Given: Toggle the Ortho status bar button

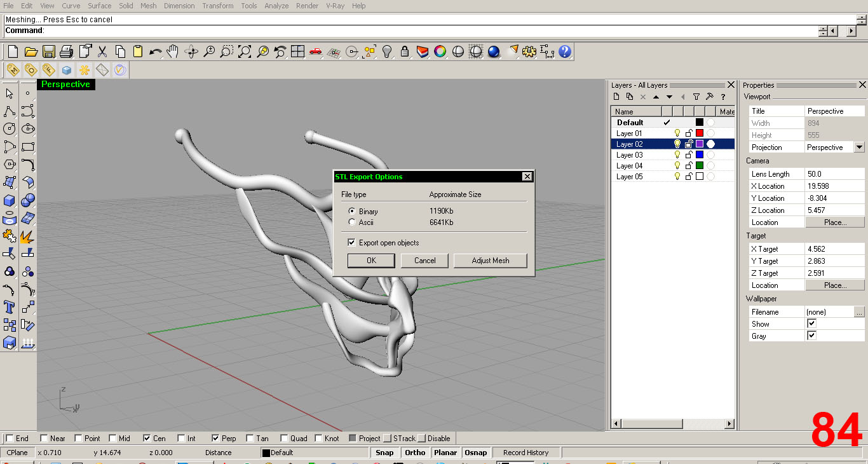Looking at the screenshot, I should (415, 453).
